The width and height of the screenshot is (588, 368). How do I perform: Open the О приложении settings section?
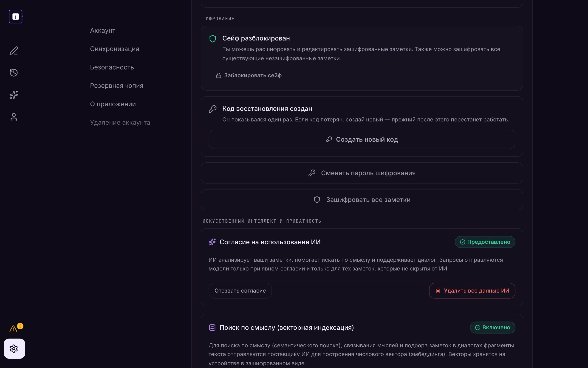(113, 104)
